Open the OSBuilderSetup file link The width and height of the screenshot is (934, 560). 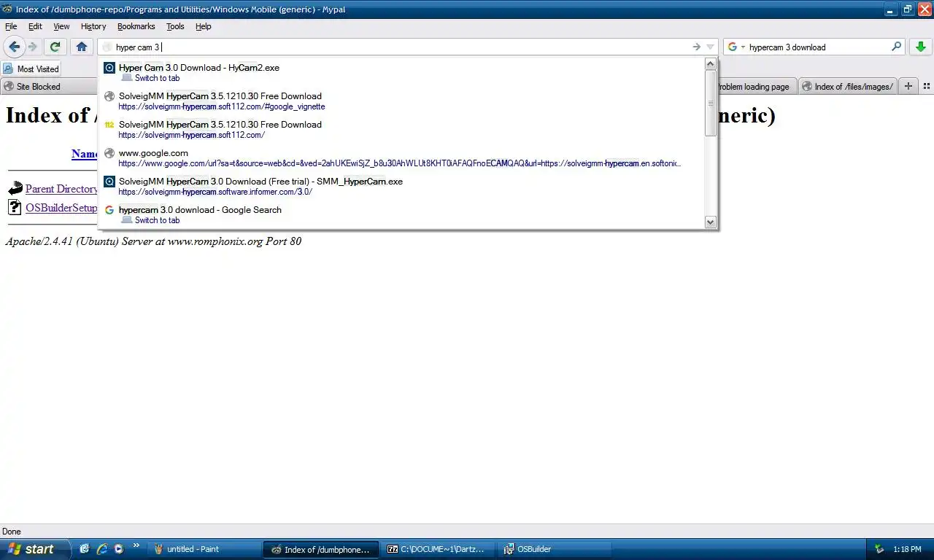coord(61,208)
